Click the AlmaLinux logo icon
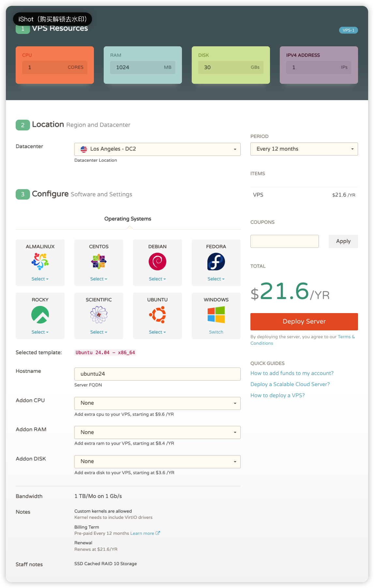This screenshot has height=588, width=374. point(40,262)
